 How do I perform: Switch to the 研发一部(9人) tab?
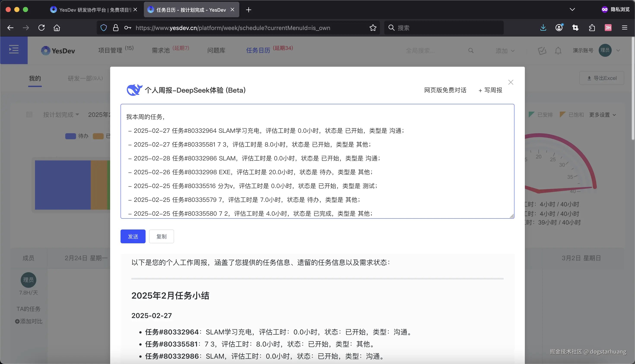point(85,78)
